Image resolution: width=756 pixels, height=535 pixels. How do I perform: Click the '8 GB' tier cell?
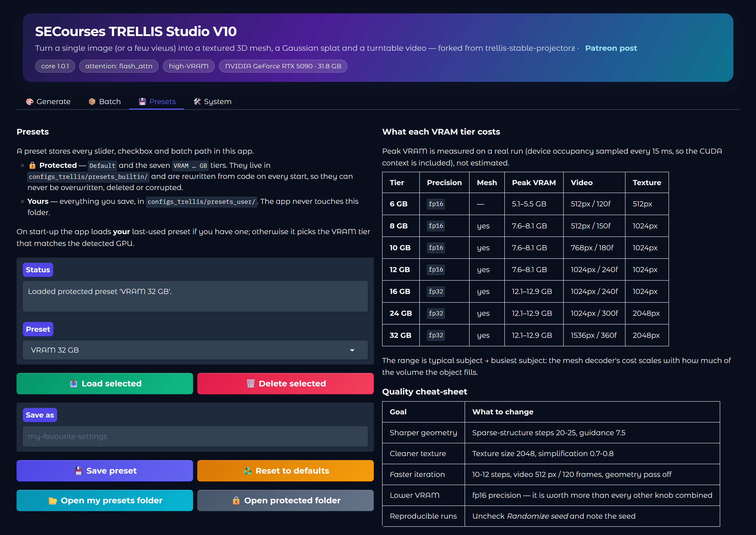[401, 226]
